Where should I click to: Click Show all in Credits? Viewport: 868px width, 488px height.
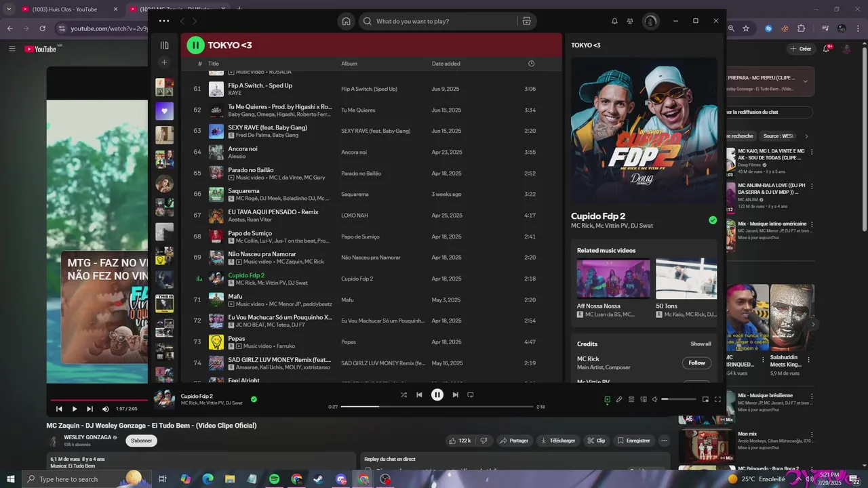coord(701,344)
